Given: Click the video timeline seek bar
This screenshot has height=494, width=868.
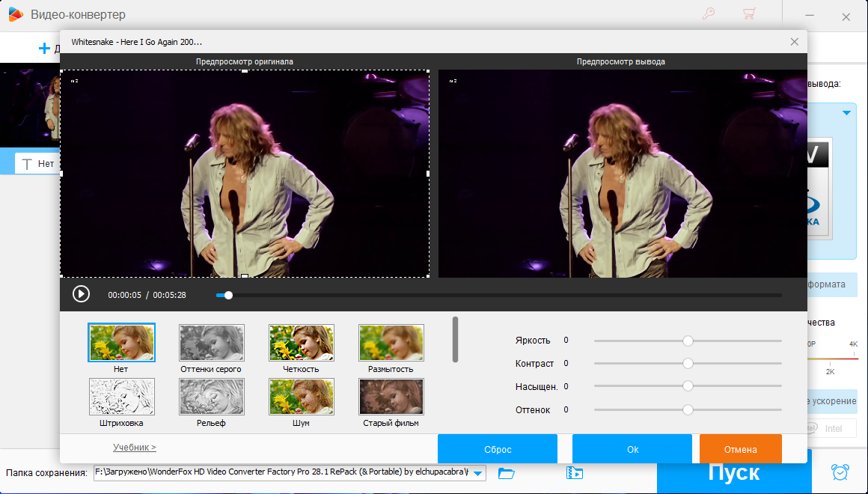Looking at the screenshot, I should 501,296.
